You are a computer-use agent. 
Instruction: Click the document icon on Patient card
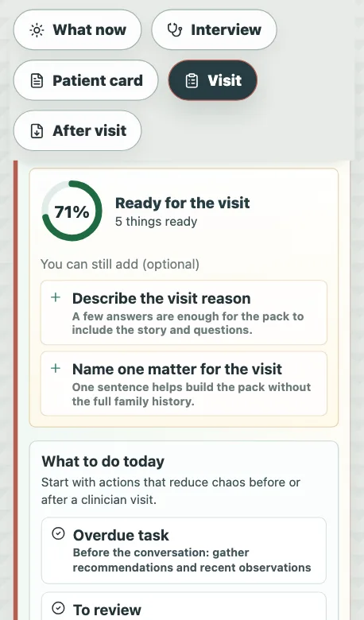37,80
